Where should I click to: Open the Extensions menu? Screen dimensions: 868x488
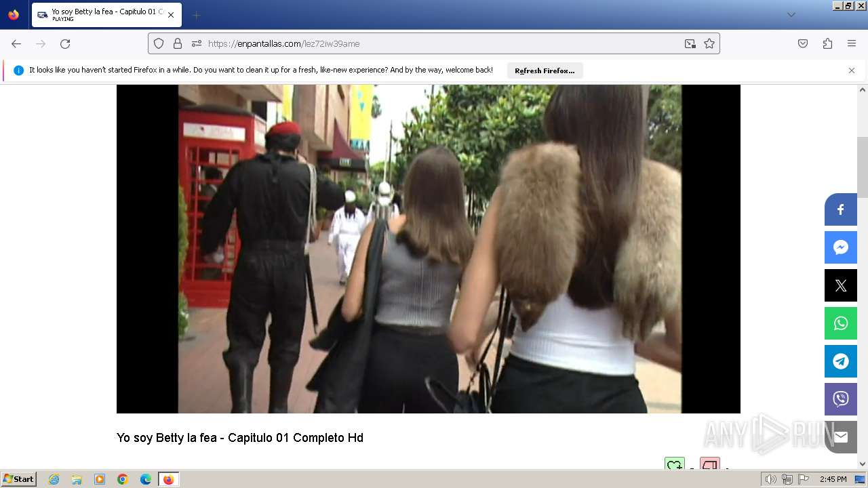click(827, 43)
